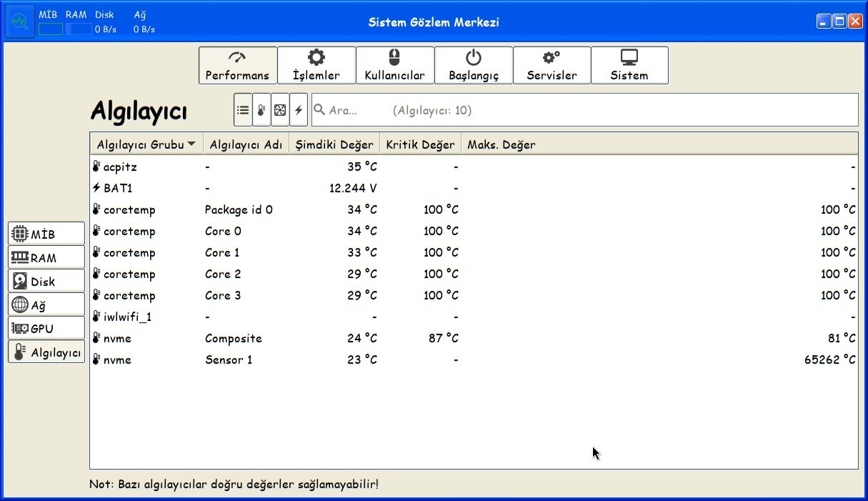The width and height of the screenshot is (868, 501).
Task: Click thermometer icon on Core 3 row
Action: coord(96,295)
